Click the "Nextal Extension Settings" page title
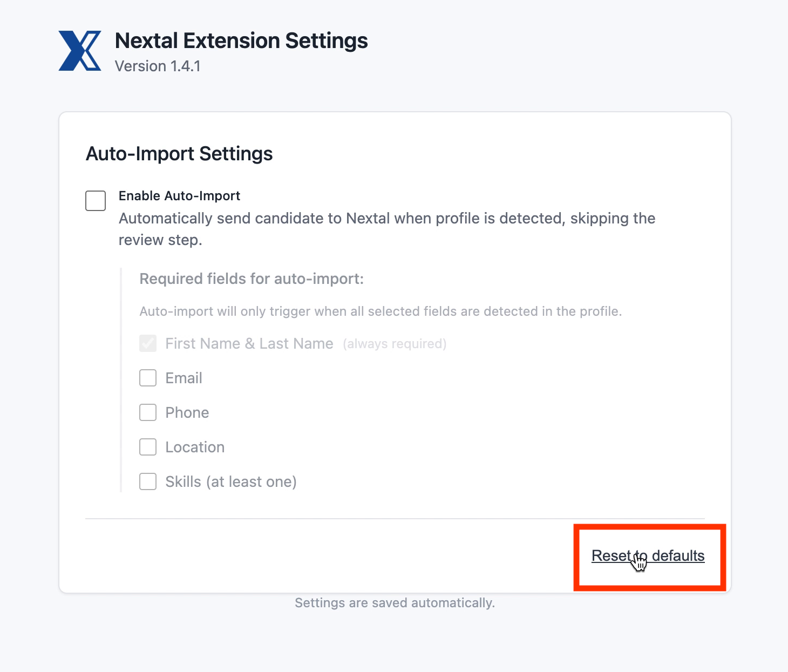This screenshot has height=672, width=788. coord(241,41)
